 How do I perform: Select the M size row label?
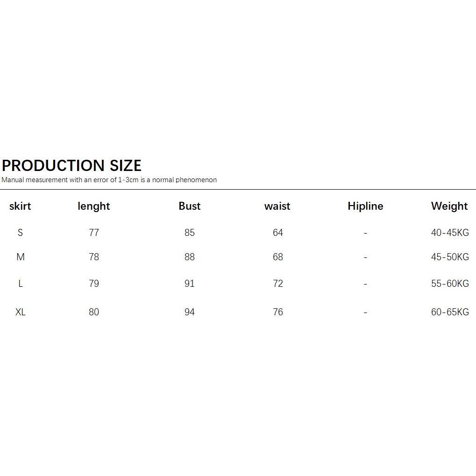[21, 257]
